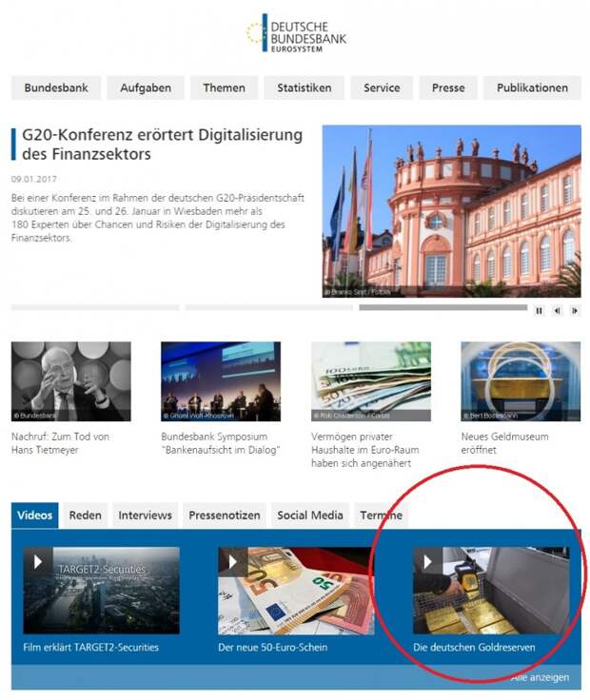Click Der neue 50-Euro-Schein caption
The height and width of the screenshot is (700, 590).
(273, 648)
